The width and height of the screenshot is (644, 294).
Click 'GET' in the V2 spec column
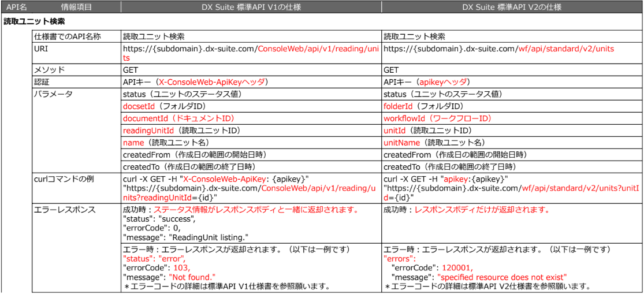[390, 70]
